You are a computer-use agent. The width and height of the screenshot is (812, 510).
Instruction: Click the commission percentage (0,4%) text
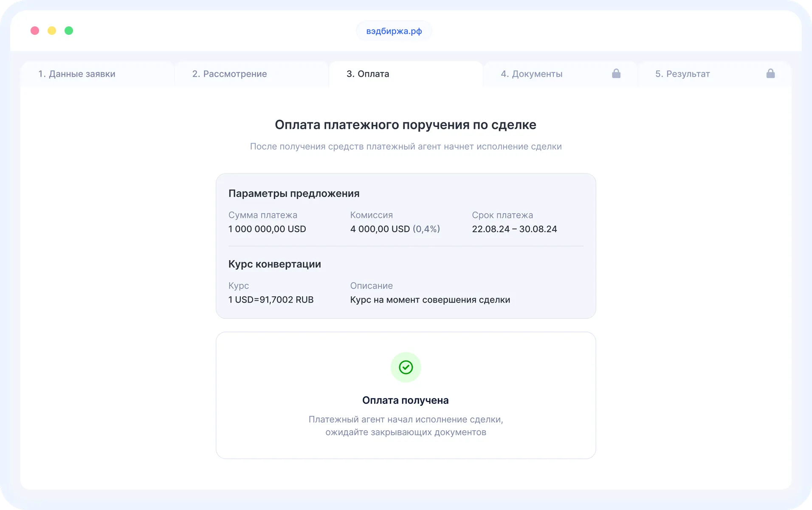(x=426, y=229)
